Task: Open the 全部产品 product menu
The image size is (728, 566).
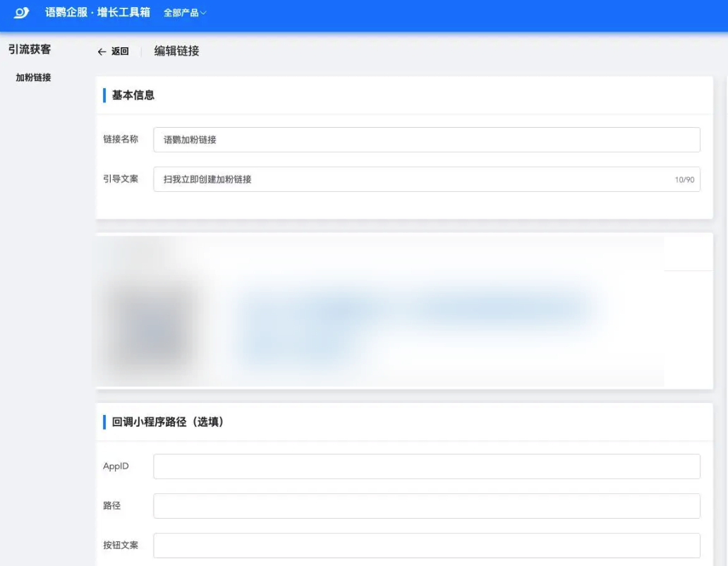Action: (184, 13)
